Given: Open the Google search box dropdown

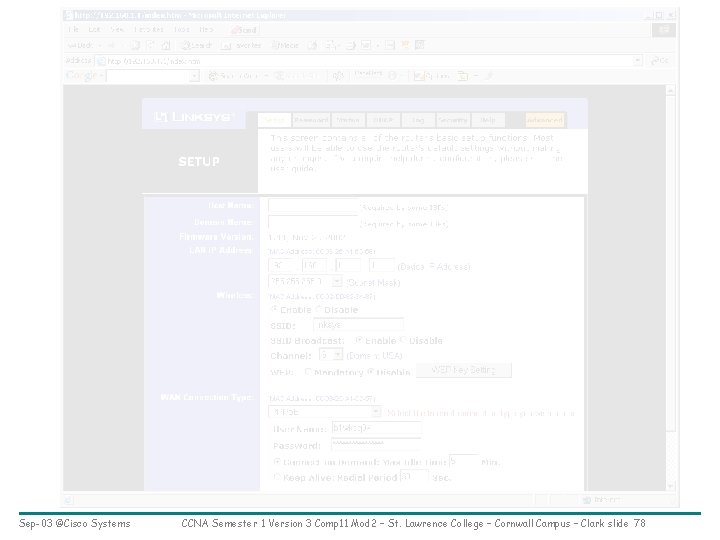Looking at the screenshot, I should pyautogui.click(x=195, y=76).
